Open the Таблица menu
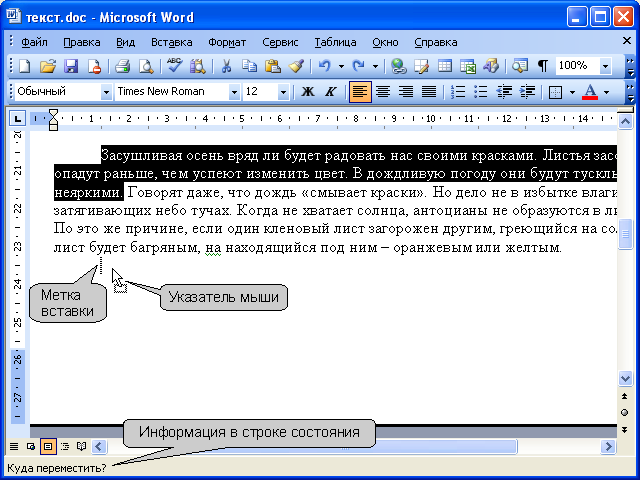 point(335,42)
